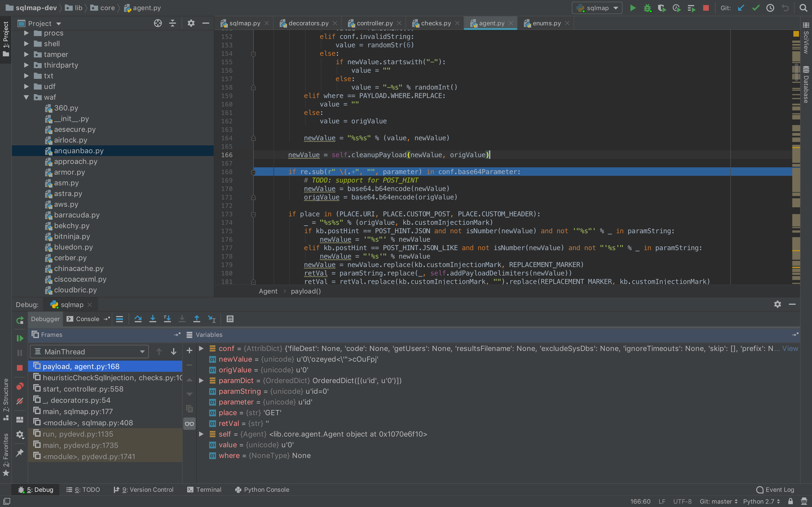
Task: Open the Evaluate Expression calculator
Action: coord(230,319)
